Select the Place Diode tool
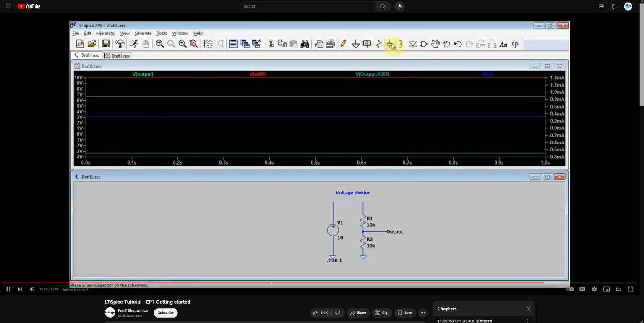Image resolution: width=644 pixels, height=323 pixels. pyautogui.click(x=413, y=44)
